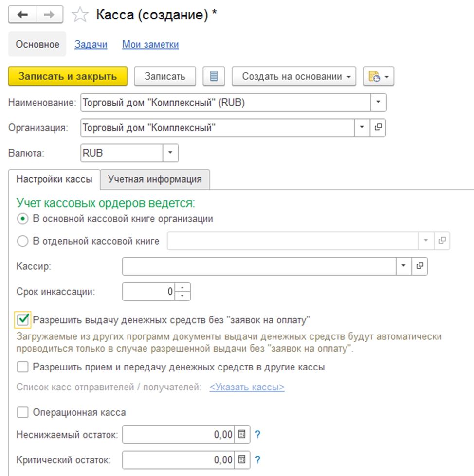474x476 pixels.
Task: Select the 'В отдельной кассовой книге' radio button
Action: (x=22, y=241)
